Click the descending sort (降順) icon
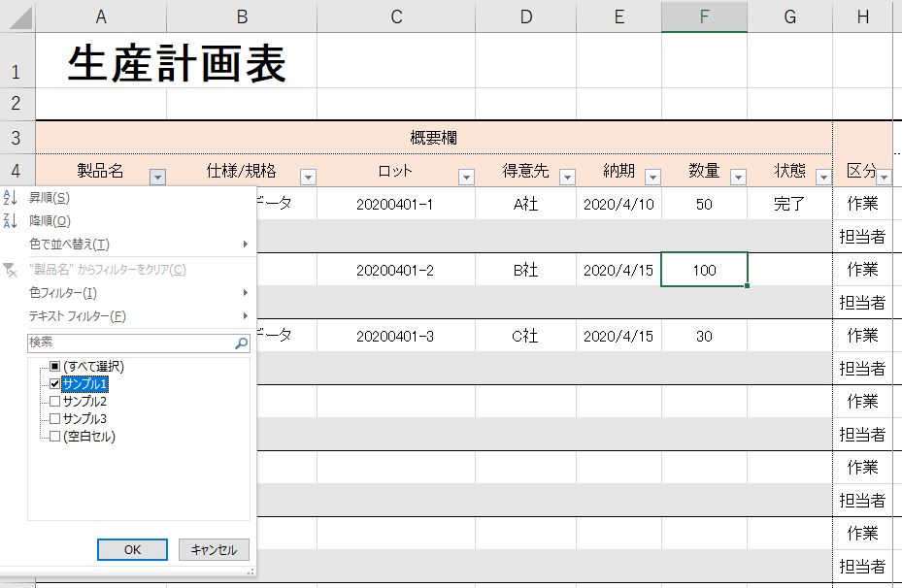This screenshot has height=588, width=902. (10, 220)
